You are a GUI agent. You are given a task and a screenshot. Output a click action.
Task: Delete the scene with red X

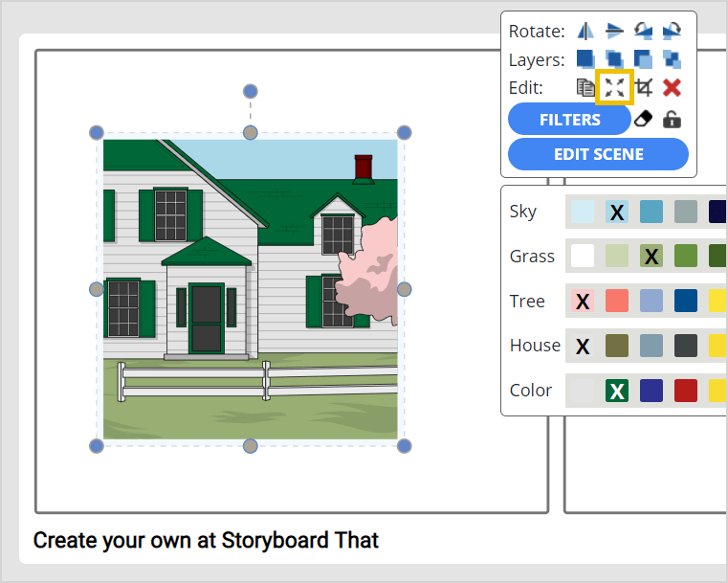pos(672,87)
